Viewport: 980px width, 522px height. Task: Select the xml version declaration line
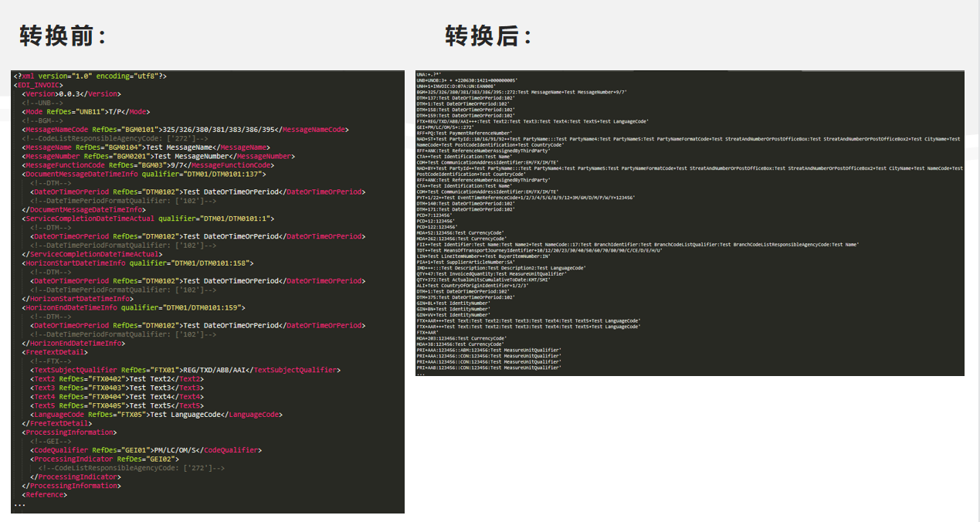coord(90,76)
